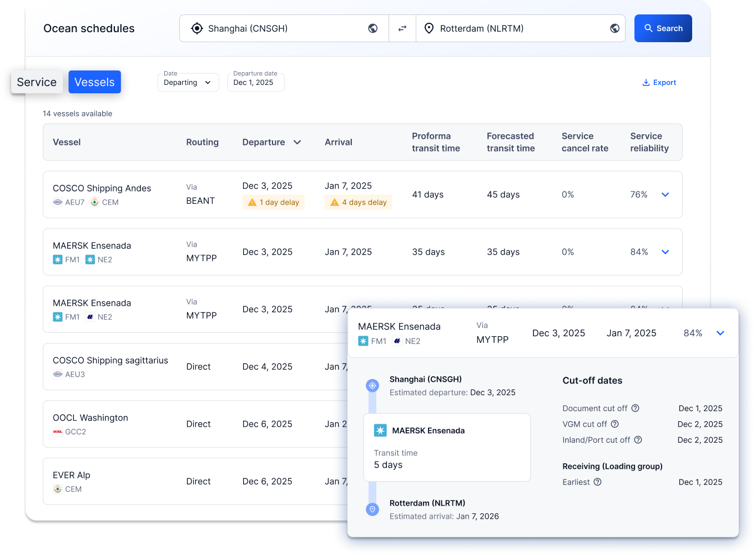Collapse the MAERSK Ensenada details panel
Screen dimensions: 756x556
tap(720, 333)
